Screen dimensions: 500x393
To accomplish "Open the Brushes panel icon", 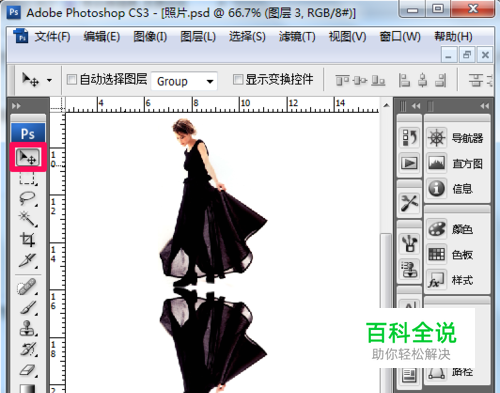I will tap(410, 243).
